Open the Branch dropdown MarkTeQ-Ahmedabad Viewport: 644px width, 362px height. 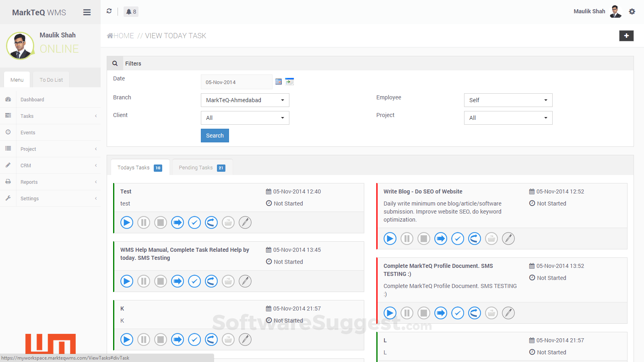pyautogui.click(x=245, y=100)
